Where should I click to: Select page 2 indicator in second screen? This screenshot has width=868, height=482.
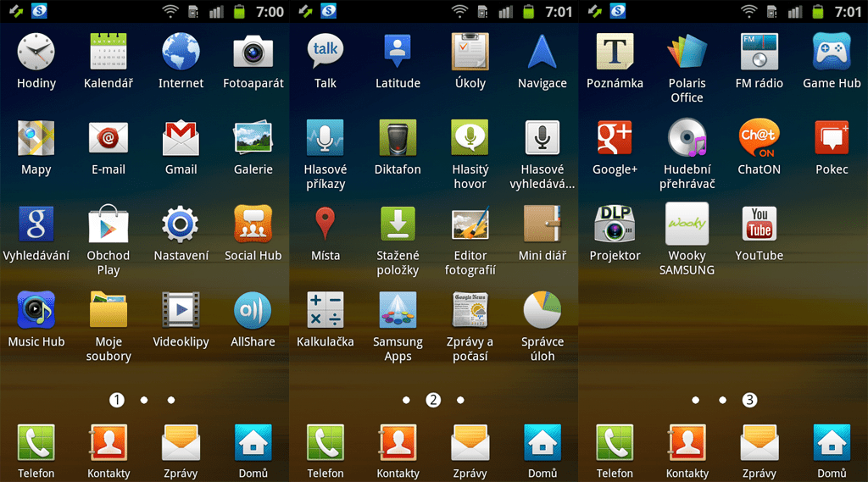click(433, 400)
